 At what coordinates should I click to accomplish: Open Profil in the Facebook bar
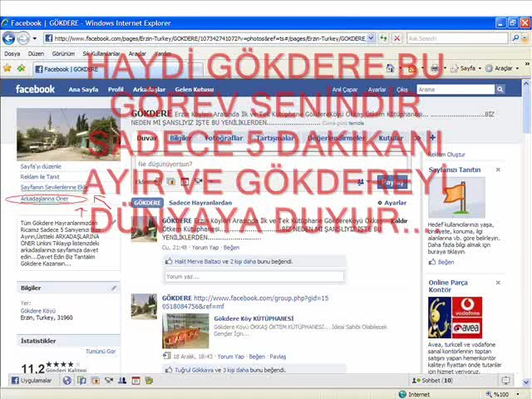(116, 90)
